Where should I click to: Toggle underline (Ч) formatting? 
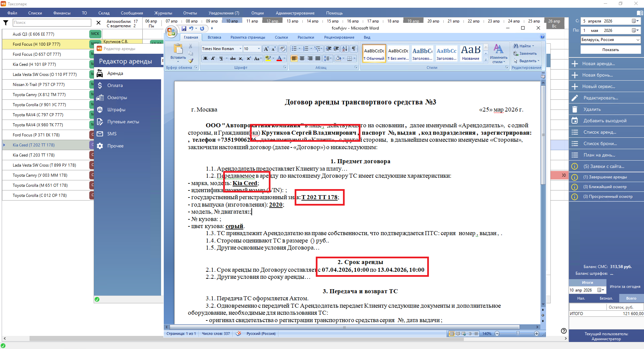coord(221,58)
